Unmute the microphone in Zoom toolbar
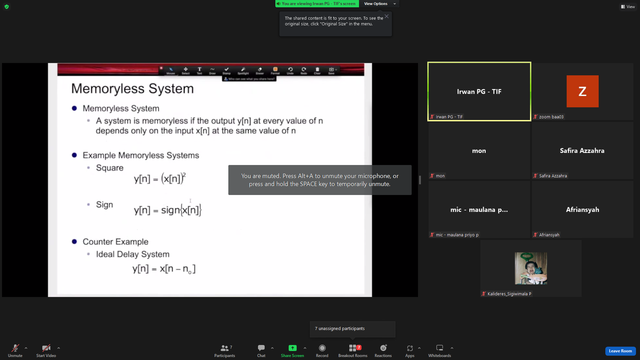Viewport: 640px width, 360px height. pyautogui.click(x=15, y=350)
